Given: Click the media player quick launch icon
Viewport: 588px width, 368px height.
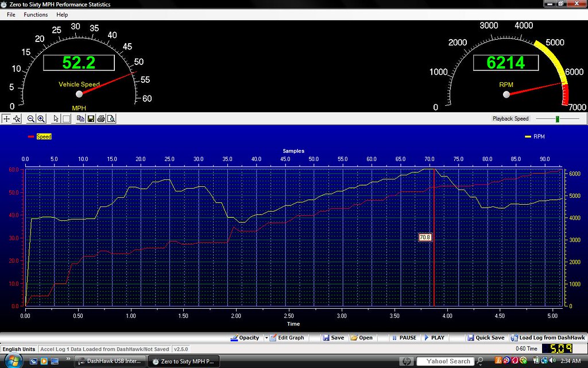Looking at the screenshot, I should (44, 361).
